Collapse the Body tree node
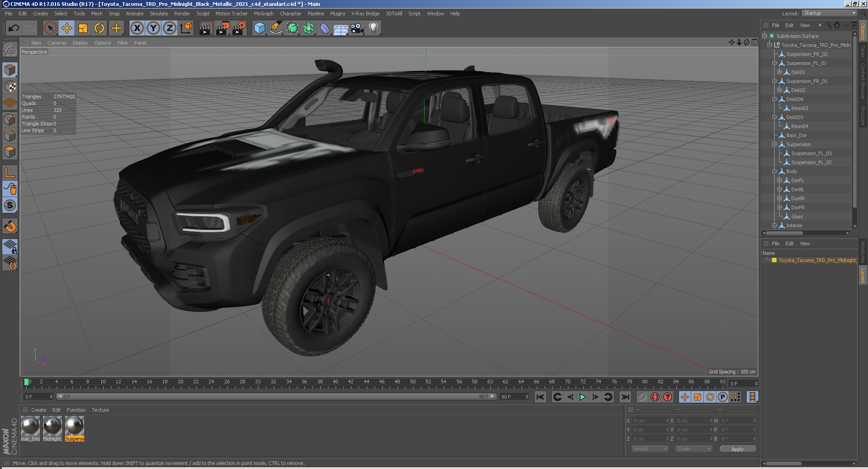868x469 pixels. pos(775,171)
